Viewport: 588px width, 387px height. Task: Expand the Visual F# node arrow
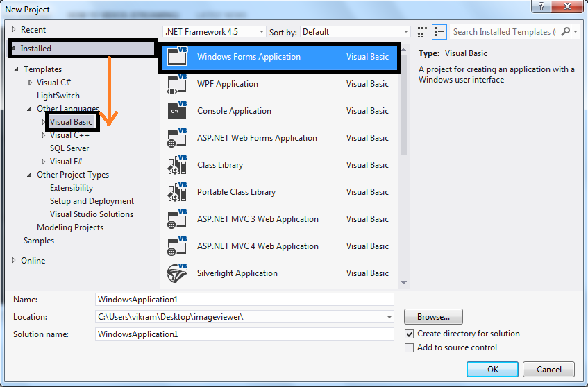pos(44,162)
